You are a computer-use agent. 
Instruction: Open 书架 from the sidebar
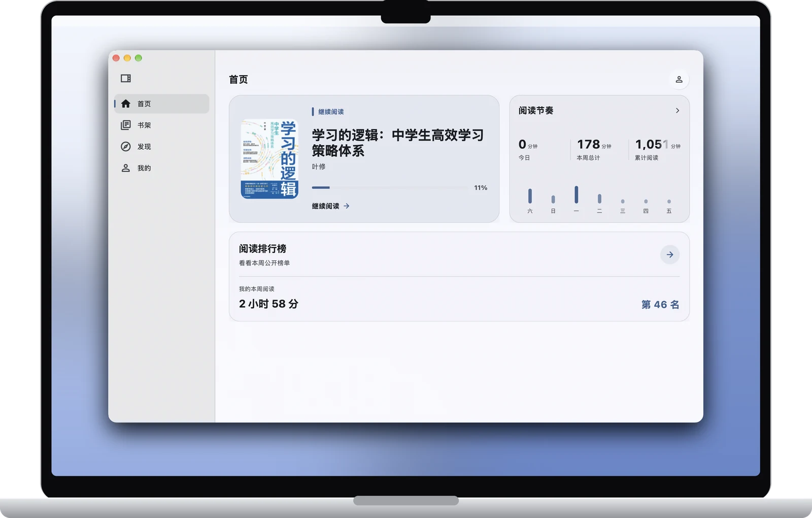(x=161, y=125)
